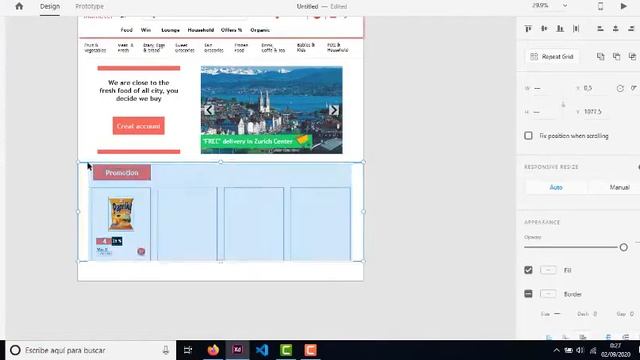
Task: Open Windows Task View
Action: 188,350
